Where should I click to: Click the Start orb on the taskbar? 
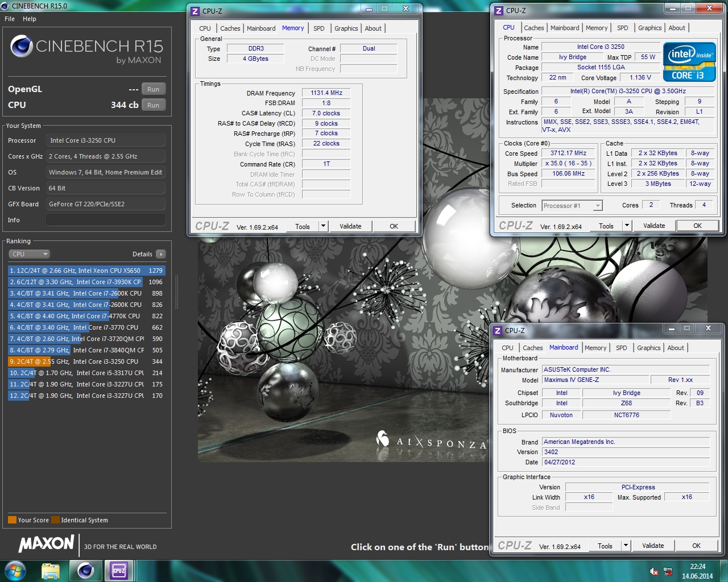[x=15, y=571]
